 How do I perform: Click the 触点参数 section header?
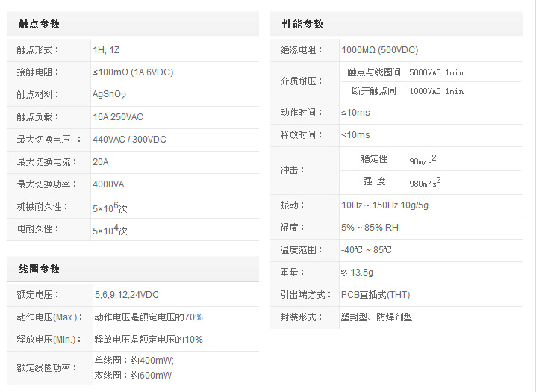[x=39, y=24]
